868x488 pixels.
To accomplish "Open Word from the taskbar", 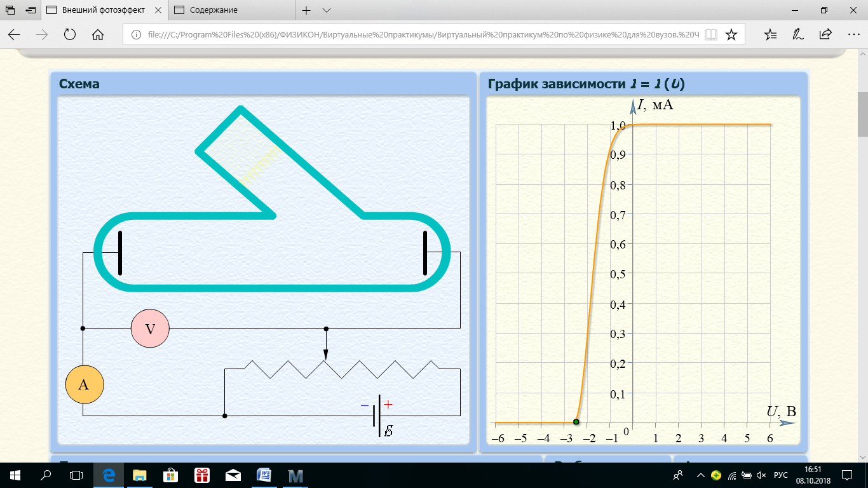I will coord(264,475).
